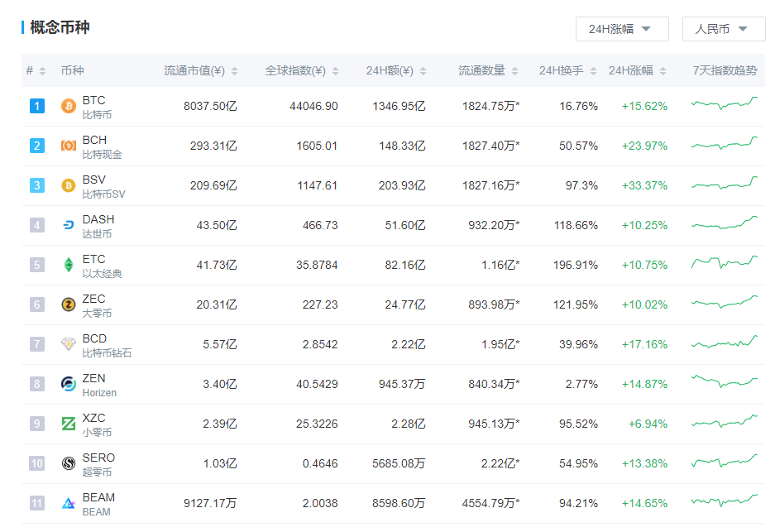
Task: Open the BSV 比特币SV coin link
Action: point(103,186)
